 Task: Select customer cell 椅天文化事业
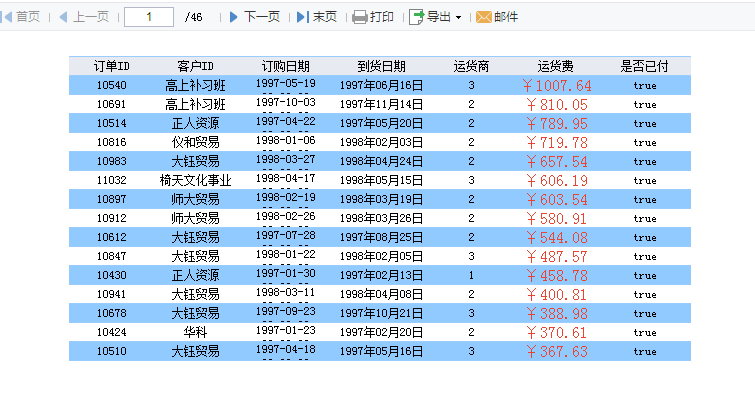point(195,180)
